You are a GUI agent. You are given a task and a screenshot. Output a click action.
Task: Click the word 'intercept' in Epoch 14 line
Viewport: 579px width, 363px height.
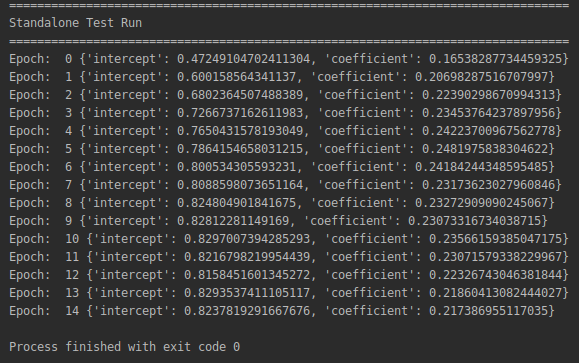pyautogui.click(x=131, y=311)
